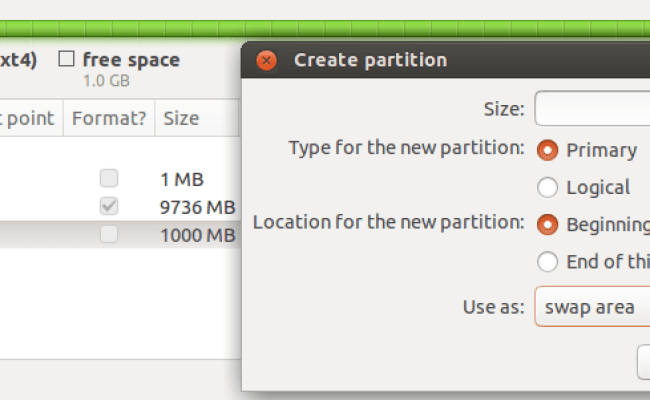Select the 1000 MB size cell
This screenshot has height=400, width=650.
click(x=198, y=235)
